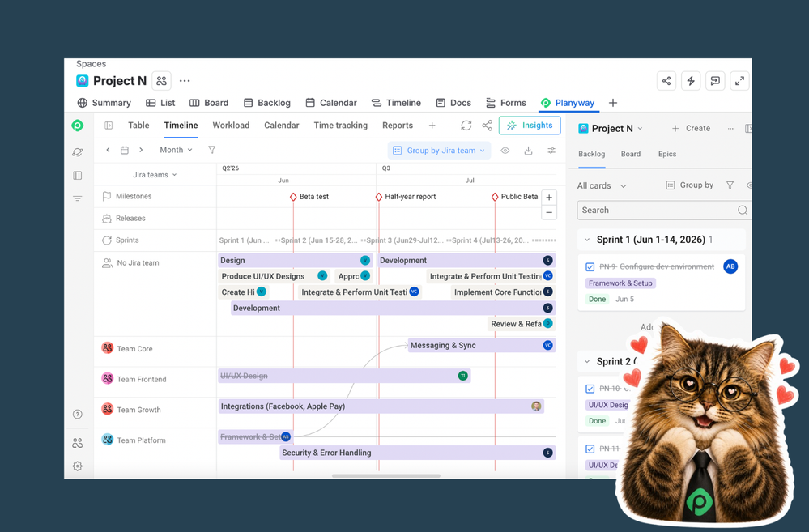Click the Search field in backlog panel
Viewport: 809px width, 532px height.
[x=663, y=210]
